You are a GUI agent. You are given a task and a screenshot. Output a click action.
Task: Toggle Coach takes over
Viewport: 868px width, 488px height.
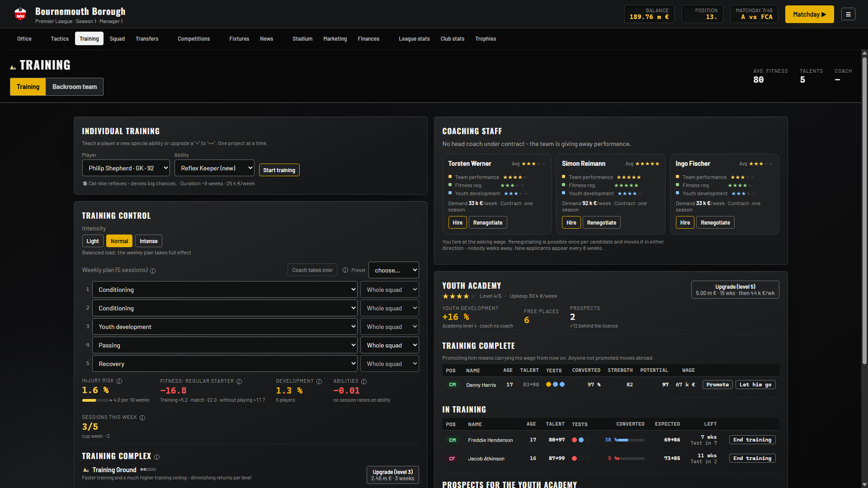click(x=312, y=270)
